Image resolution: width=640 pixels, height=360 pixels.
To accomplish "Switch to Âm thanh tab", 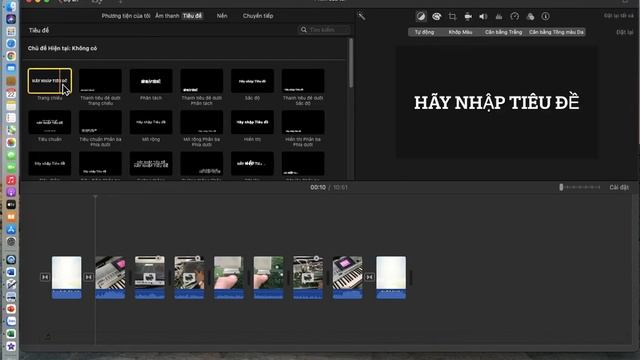I will (x=167, y=16).
